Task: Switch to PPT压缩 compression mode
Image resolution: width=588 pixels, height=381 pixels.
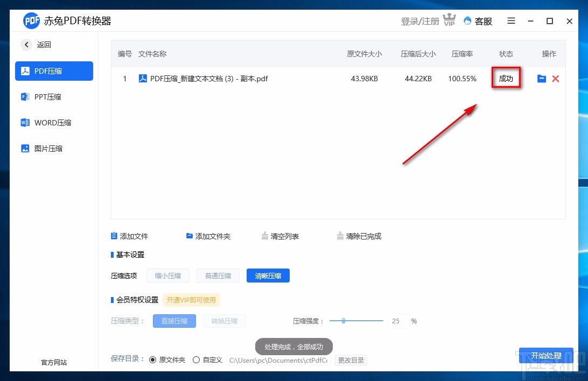Action: pos(54,96)
